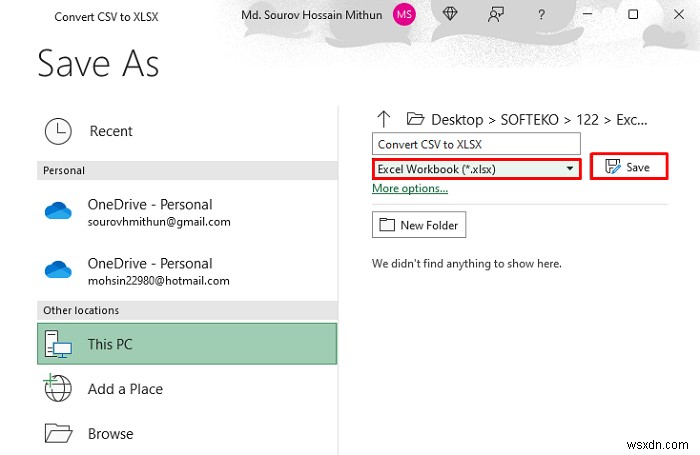Image resolution: width=700 pixels, height=455 pixels.
Task: Minimize the Excel window
Action: tap(588, 14)
